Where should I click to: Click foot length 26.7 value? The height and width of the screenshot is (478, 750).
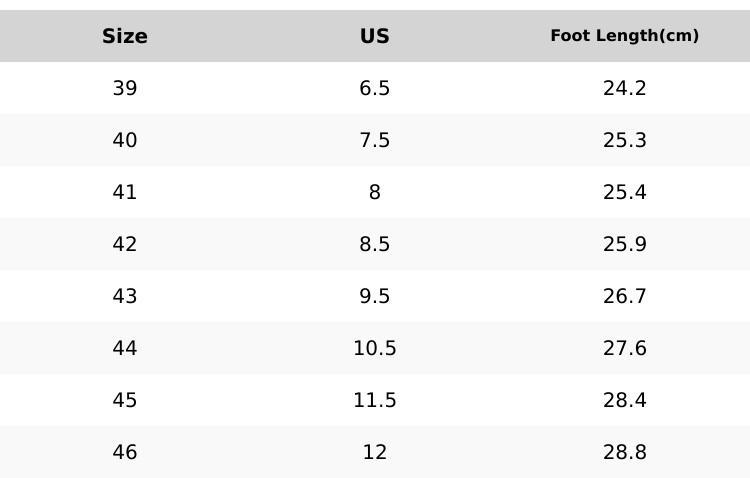click(624, 296)
